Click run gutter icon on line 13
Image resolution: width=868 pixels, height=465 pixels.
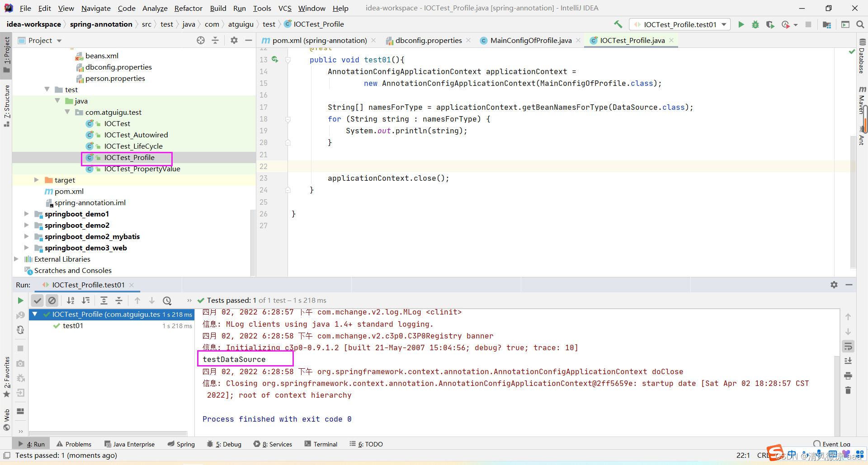click(275, 60)
